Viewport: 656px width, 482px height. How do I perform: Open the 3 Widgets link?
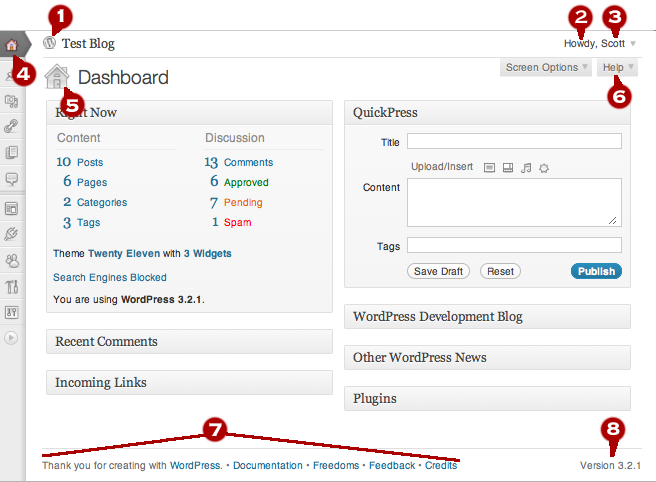coord(208,254)
